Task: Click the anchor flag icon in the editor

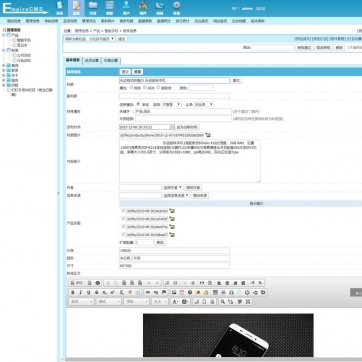Action: click(x=164, y=292)
